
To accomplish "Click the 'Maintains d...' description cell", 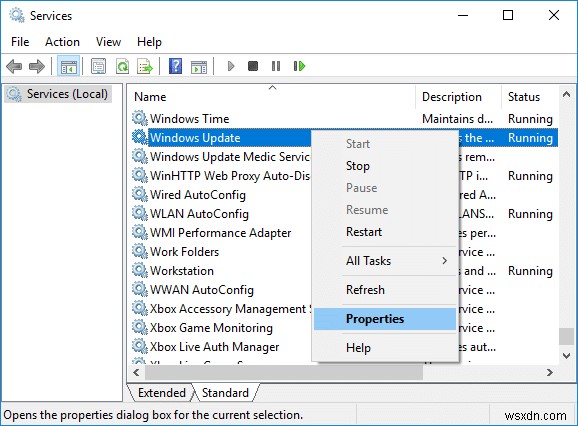I will tap(457, 119).
